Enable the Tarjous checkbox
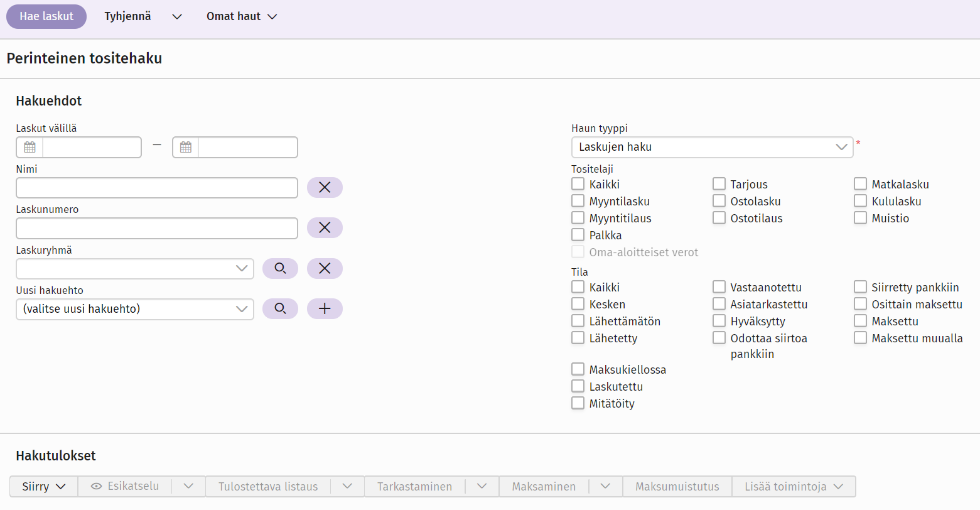The image size is (980, 510). tap(719, 184)
